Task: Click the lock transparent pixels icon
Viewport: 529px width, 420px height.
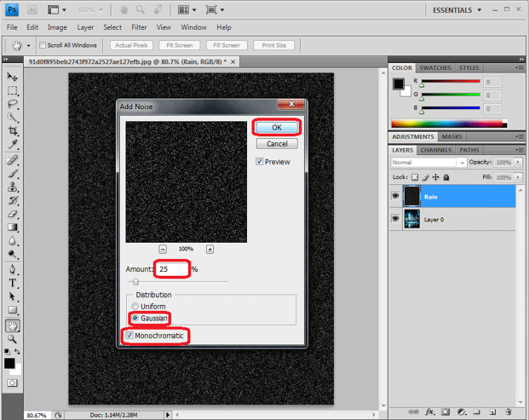Action: tap(415, 177)
